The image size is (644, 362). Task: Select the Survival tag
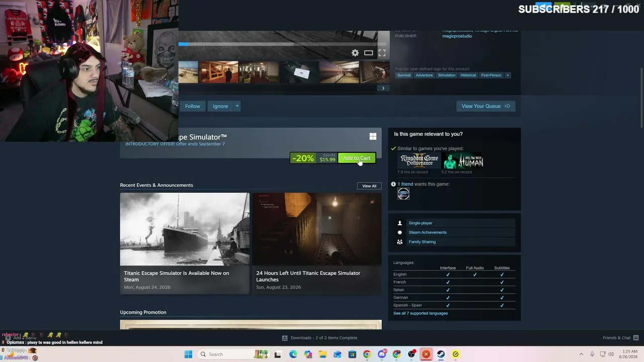tap(404, 75)
